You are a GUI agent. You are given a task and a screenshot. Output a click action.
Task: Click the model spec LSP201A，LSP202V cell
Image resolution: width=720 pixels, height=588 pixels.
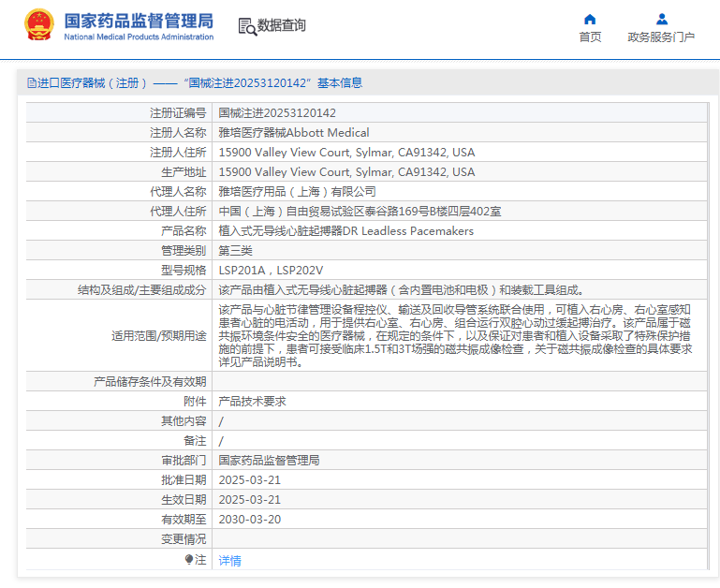(x=271, y=270)
